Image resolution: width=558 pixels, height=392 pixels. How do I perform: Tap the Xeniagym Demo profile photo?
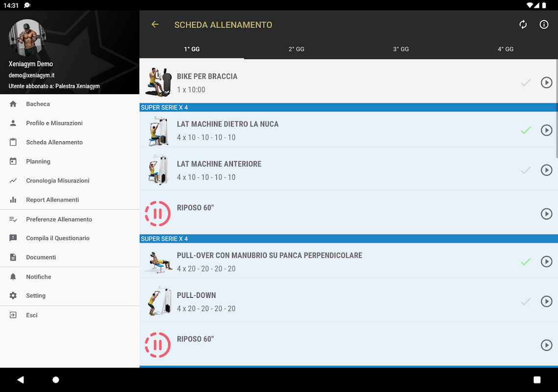click(27, 37)
